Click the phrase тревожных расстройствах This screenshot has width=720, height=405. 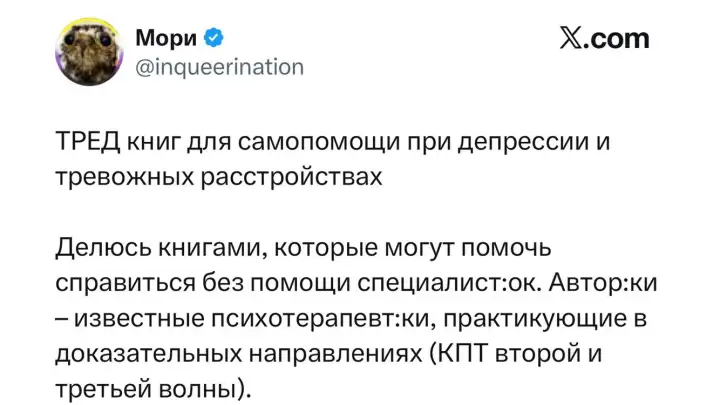point(218,178)
